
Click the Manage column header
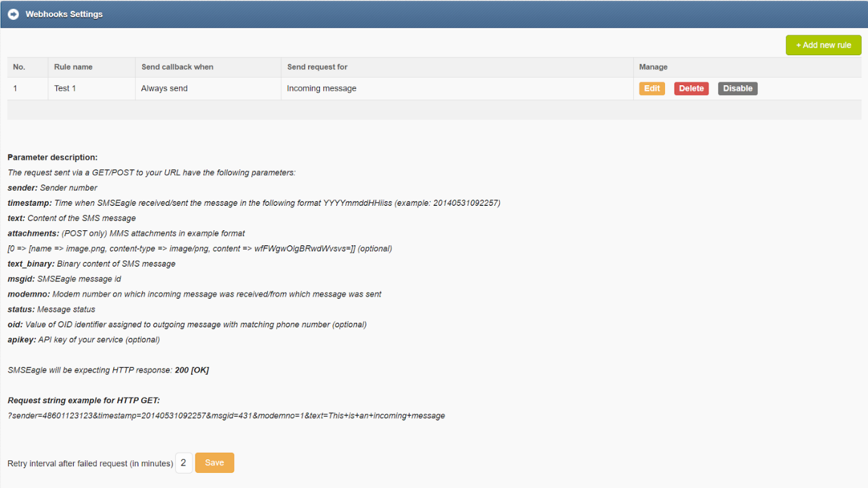[x=747, y=67]
